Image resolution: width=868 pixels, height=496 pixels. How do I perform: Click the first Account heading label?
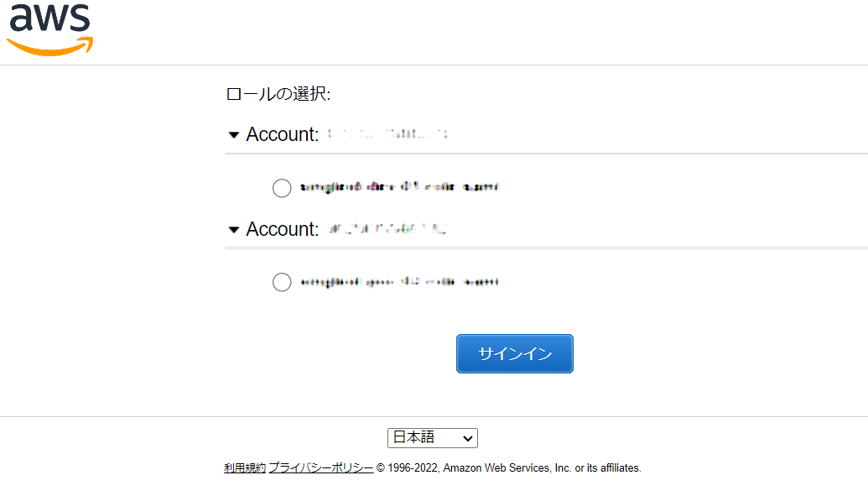283,134
